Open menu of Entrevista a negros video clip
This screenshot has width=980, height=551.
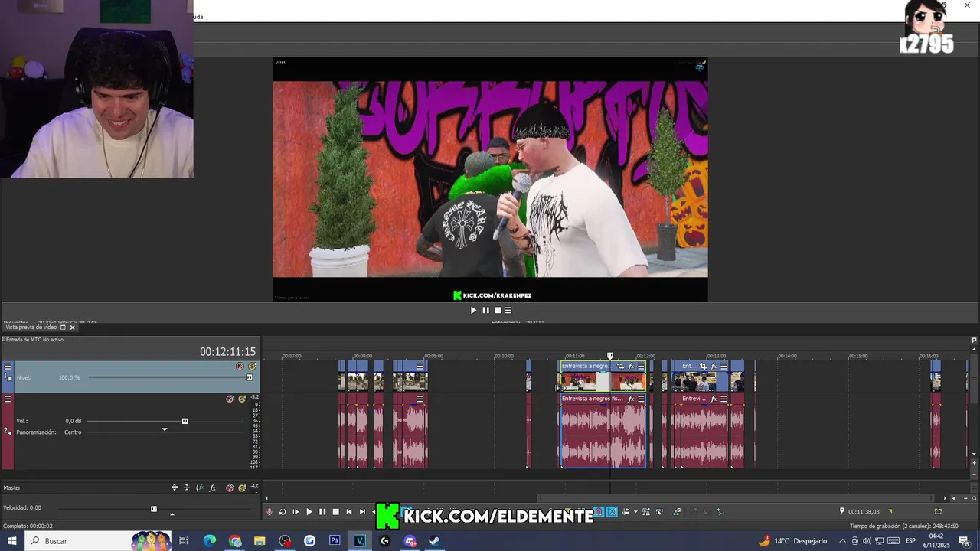click(641, 367)
